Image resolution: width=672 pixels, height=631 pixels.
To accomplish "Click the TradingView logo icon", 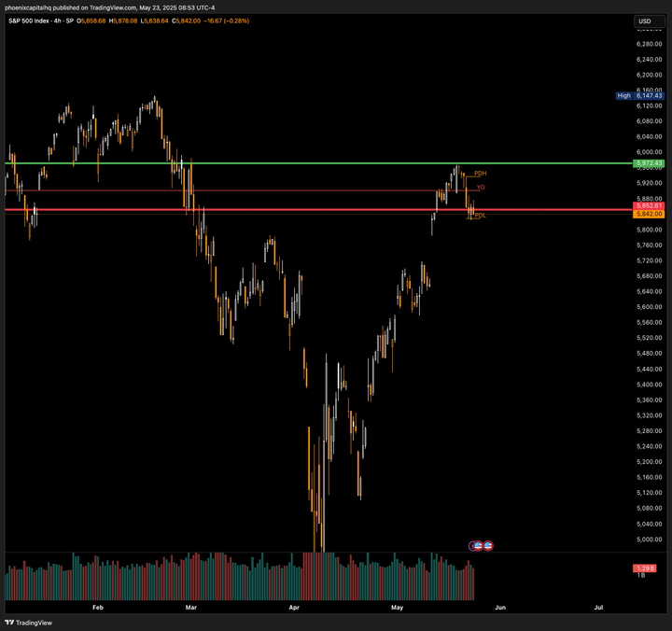I will pyautogui.click(x=10, y=623).
